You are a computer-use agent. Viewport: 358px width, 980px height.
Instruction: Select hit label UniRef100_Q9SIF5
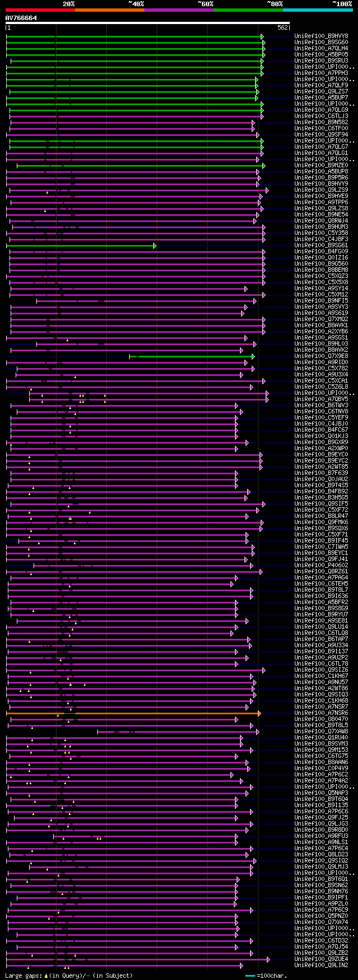point(321,503)
